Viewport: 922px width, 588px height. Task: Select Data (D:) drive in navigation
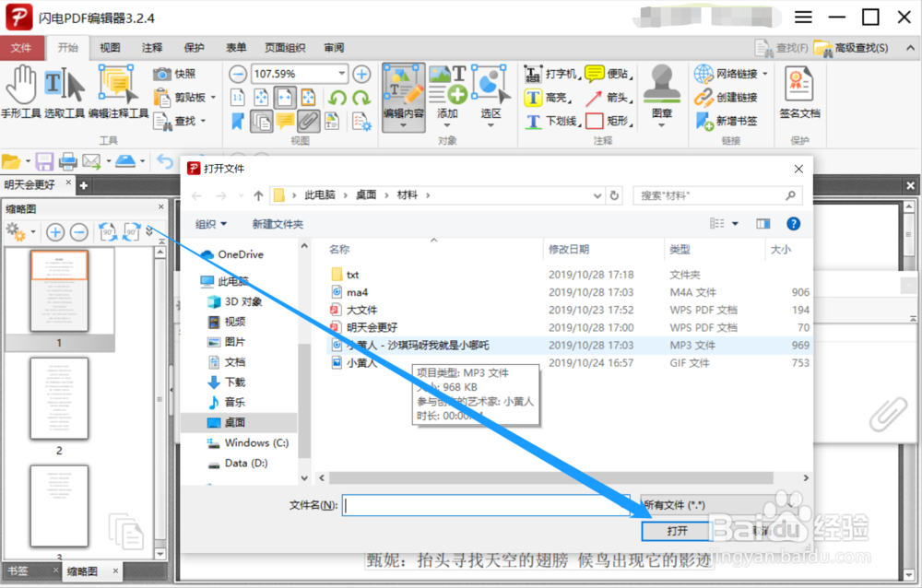coord(238,464)
